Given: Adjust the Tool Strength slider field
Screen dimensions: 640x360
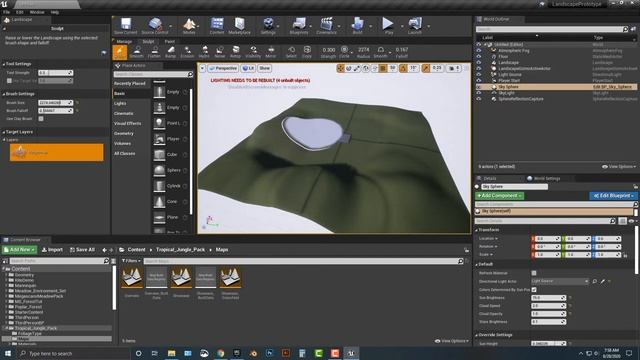Looking at the screenshot, I should point(56,73).
